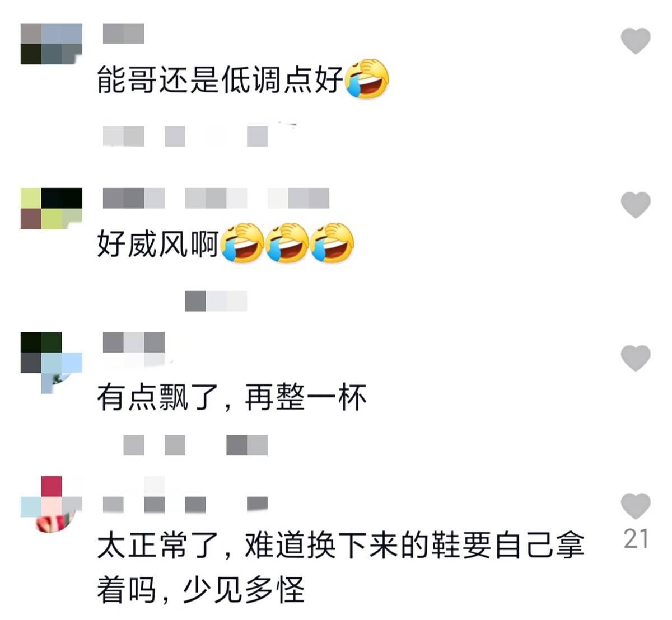Image resolution: width=672 pixels, height=620 pixels.
Task: Open the username above "有点飘了，再整一杯"
Action: pos(134,342)
